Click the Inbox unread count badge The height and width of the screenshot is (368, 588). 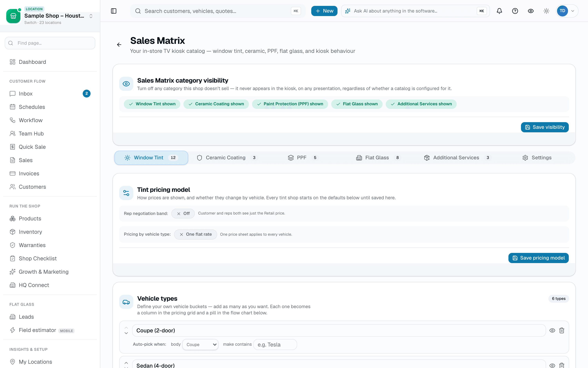pyautogui.click(x=86, y=94)
